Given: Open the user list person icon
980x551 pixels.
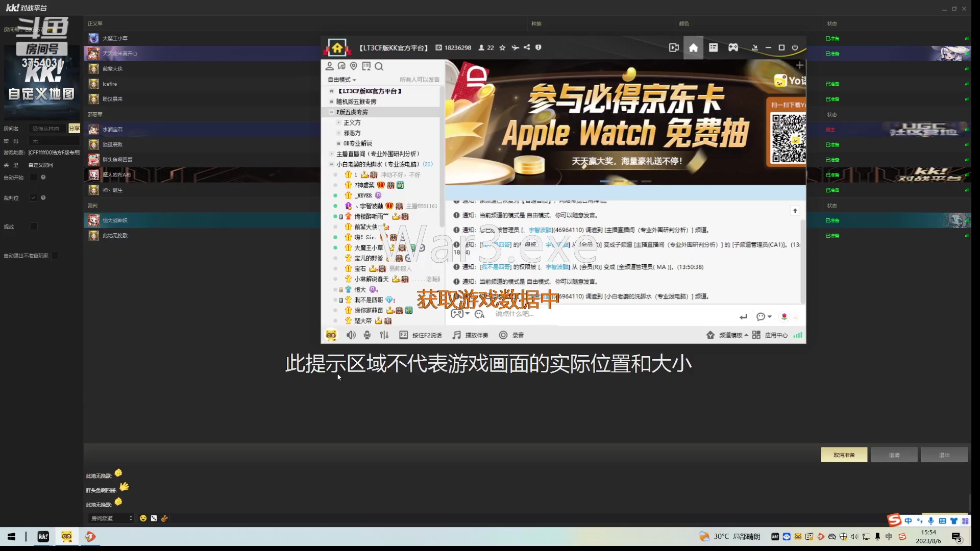Looking at the screenshot, I should pos(329,66).
